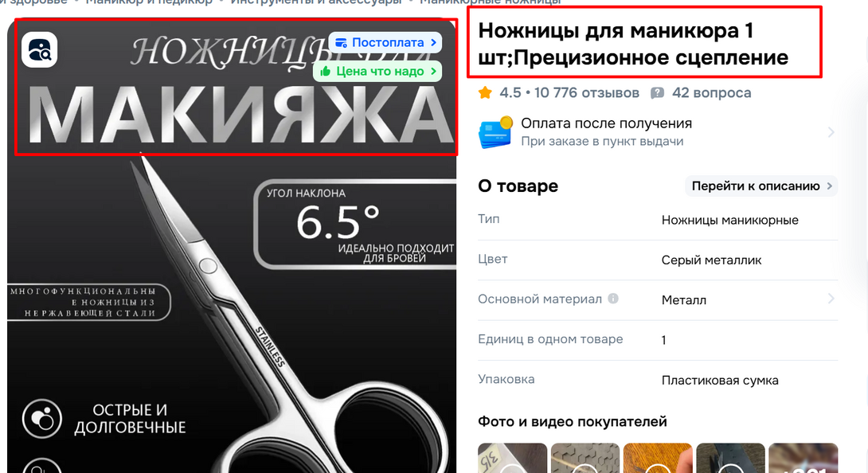Open the third customer photo thumbnail

(658, 458)
